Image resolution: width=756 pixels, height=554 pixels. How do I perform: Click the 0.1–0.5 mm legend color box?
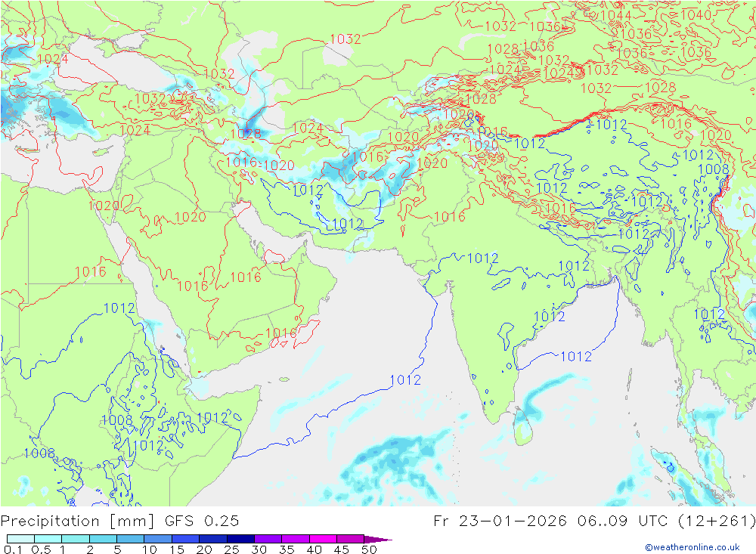[20, 539]
